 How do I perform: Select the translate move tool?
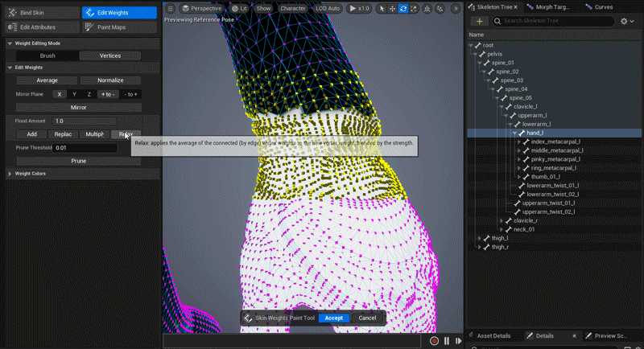[x=391, y=8]
